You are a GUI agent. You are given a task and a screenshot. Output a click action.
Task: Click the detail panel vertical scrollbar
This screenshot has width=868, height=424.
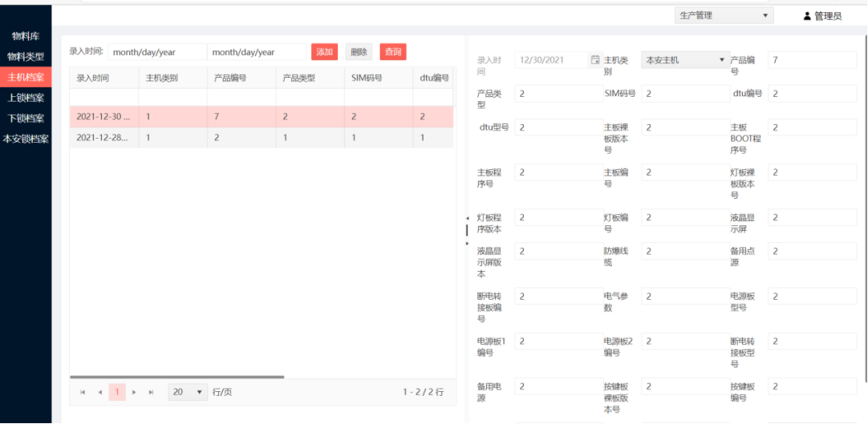point(866,209)
